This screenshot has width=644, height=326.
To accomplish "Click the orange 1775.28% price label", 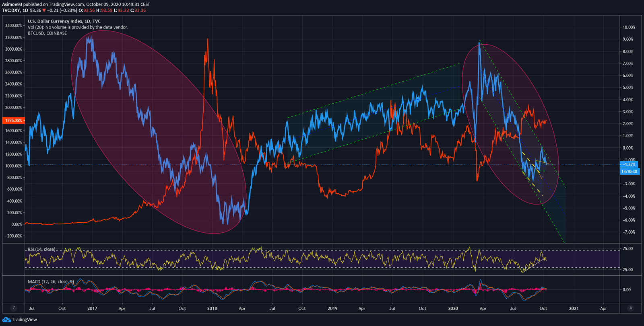I will click(x=13, y=121).
